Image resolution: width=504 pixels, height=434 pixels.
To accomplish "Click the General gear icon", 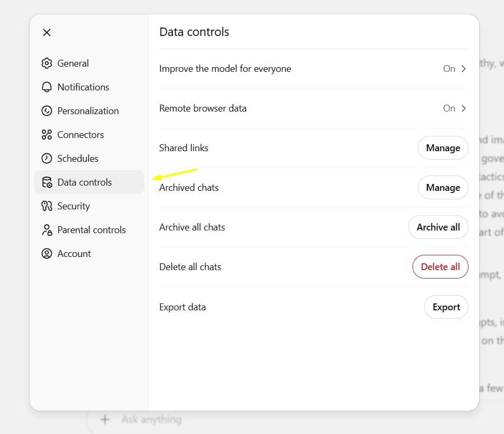I will point(47,63).
